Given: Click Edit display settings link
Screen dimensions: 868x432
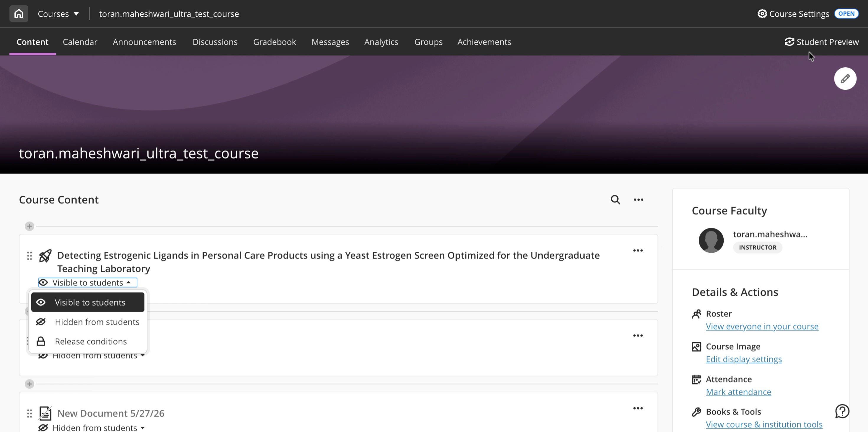Looking at the screenshot, I should click(x=744, y=359).
